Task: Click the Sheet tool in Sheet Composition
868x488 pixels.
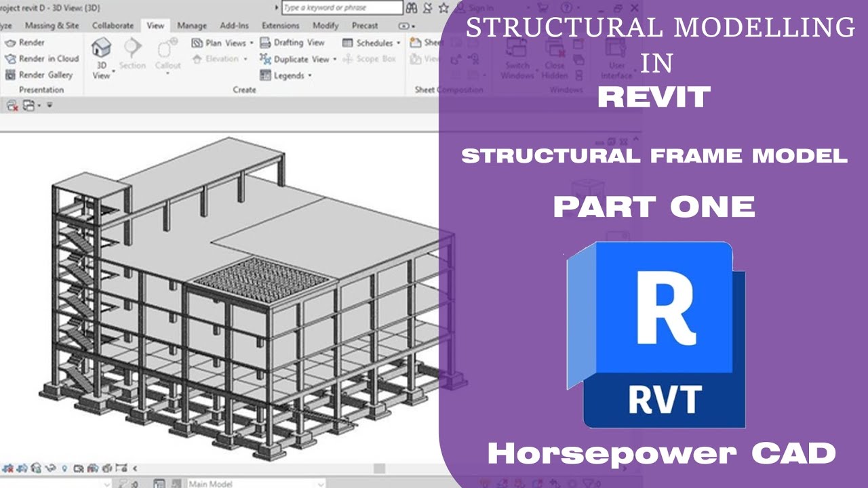Action: point(425,42)
